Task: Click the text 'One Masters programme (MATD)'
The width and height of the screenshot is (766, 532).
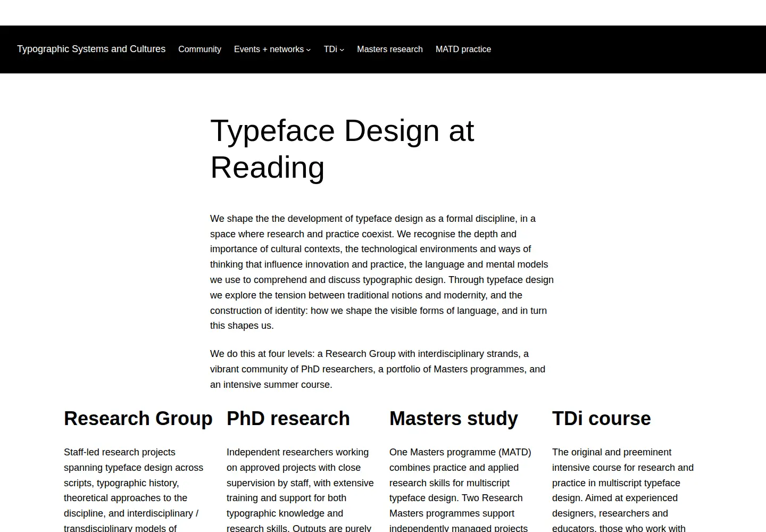Action: click(460, 452)
